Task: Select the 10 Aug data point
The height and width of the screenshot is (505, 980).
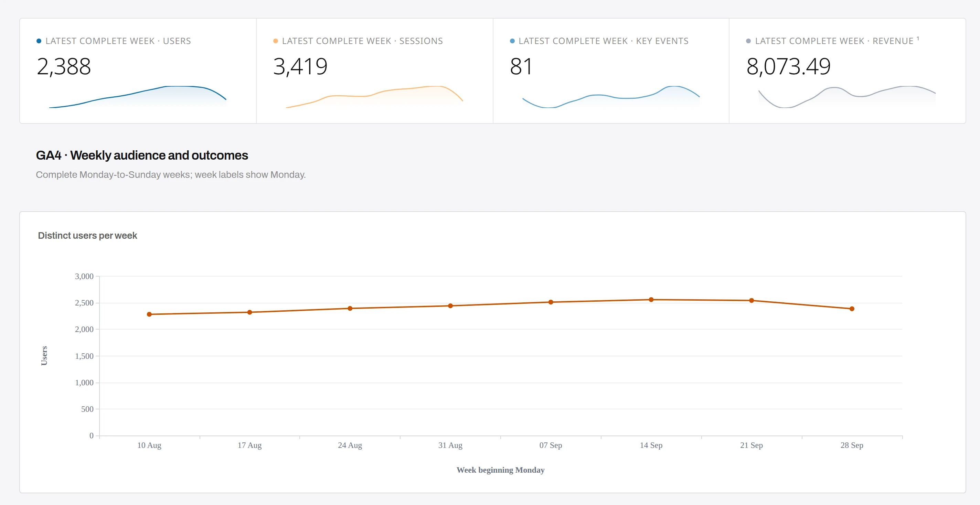Action: pos(149,314)
